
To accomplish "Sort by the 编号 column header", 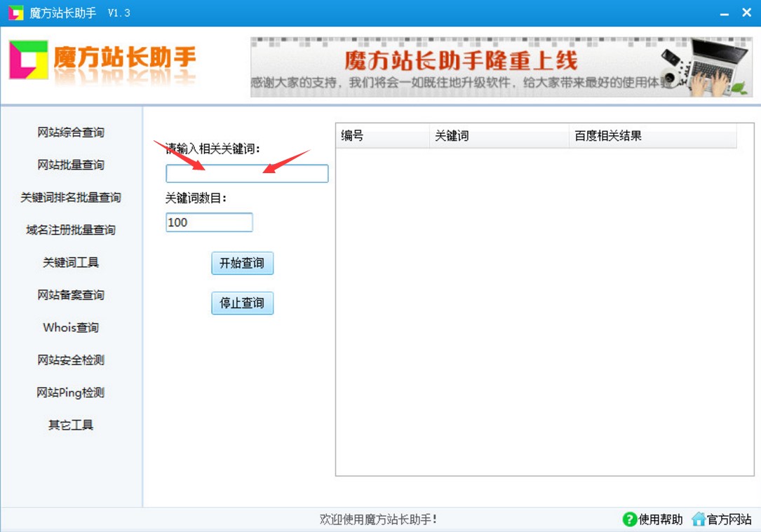I will pyautogui.click(x=382, y=136).
